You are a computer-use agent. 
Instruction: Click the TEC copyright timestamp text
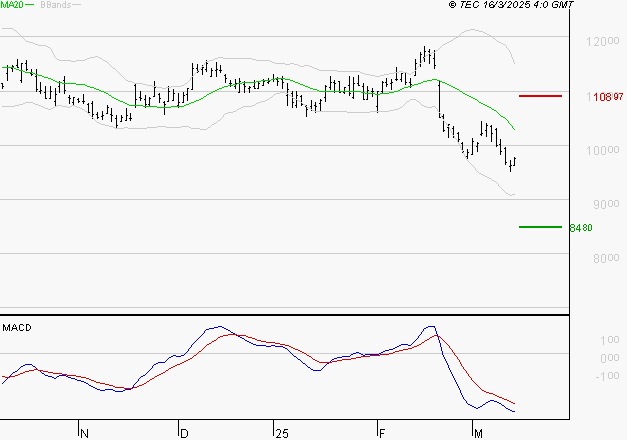(x=511, y=5)
